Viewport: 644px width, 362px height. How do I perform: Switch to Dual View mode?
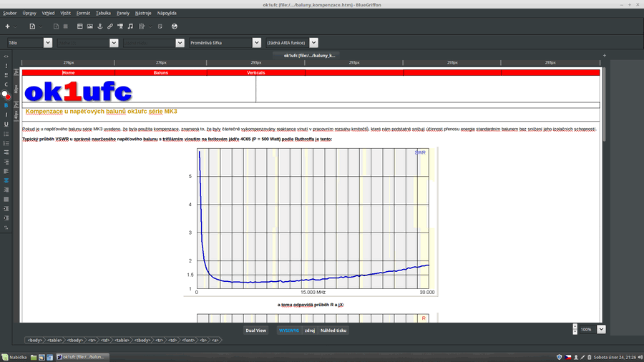pos(256,331)
